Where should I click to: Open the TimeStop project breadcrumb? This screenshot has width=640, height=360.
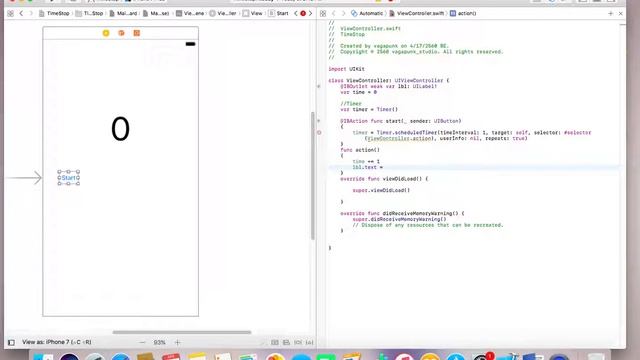54,13
